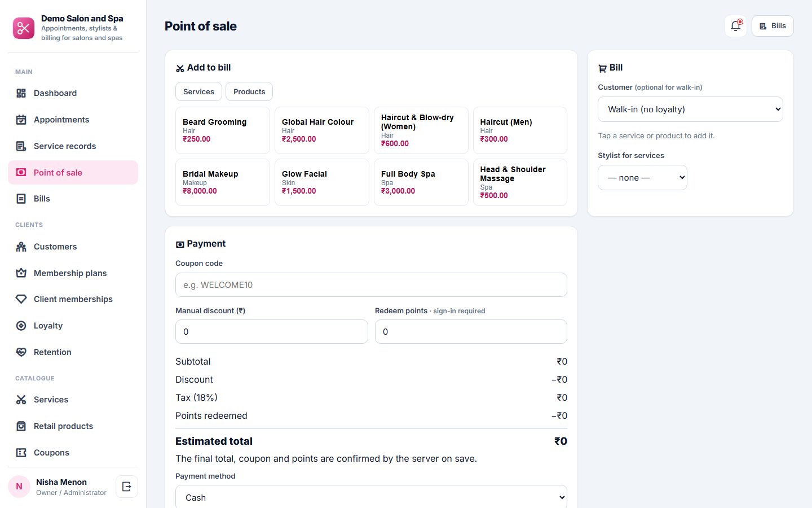Click the Bills button at top right
Image resolution: width=812 pixels, height=508 pixels.
[773, 26]
